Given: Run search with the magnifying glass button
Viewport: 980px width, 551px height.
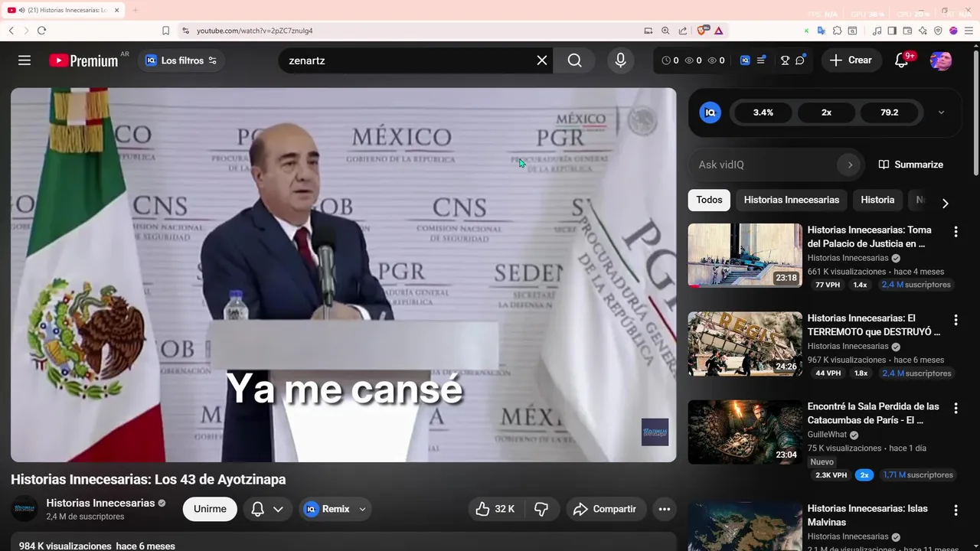Looking at the screenshot, I should pos(575,60).
